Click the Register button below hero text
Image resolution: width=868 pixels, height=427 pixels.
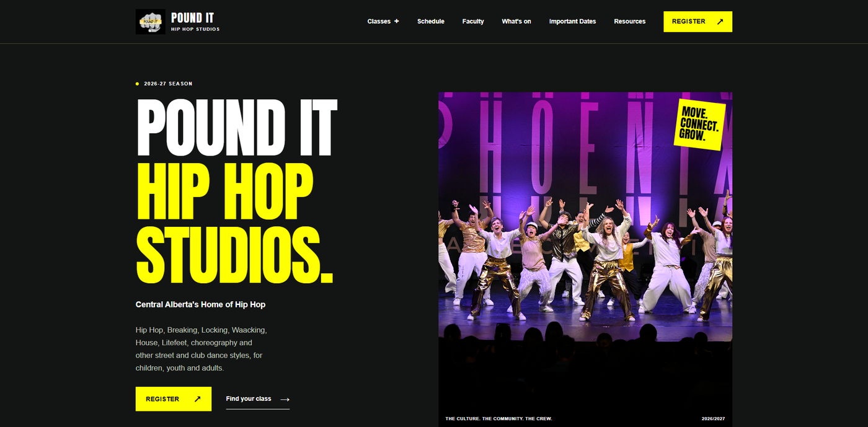click(x=174, y=399)
